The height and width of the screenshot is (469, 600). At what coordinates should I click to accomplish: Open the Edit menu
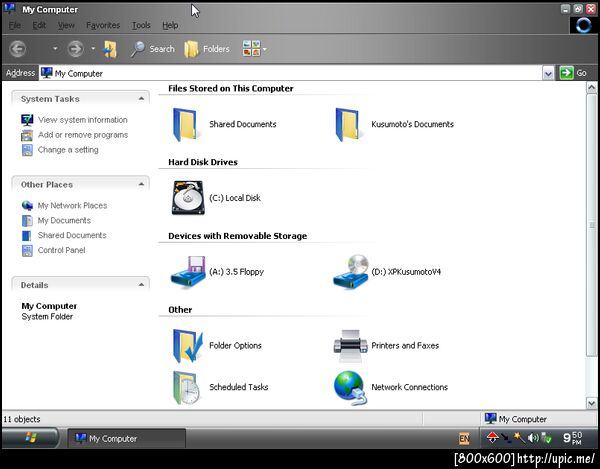(x=39, y=25)
